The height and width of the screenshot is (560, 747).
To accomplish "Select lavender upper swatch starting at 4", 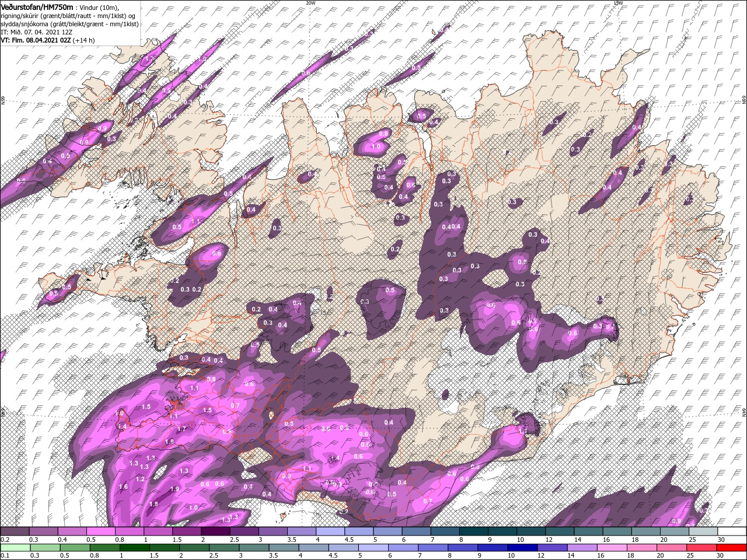I will coord(330,531).
